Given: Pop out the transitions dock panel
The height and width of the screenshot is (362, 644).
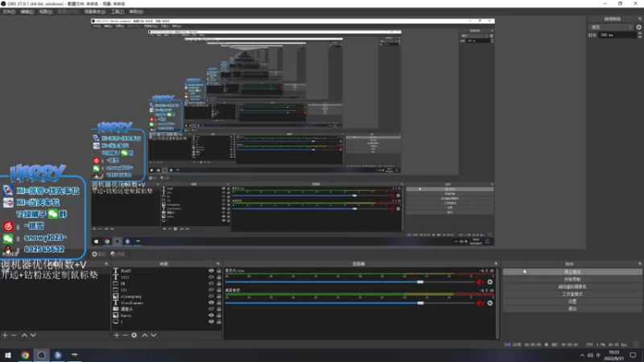Looking at the screenshot, I should 639,19.
